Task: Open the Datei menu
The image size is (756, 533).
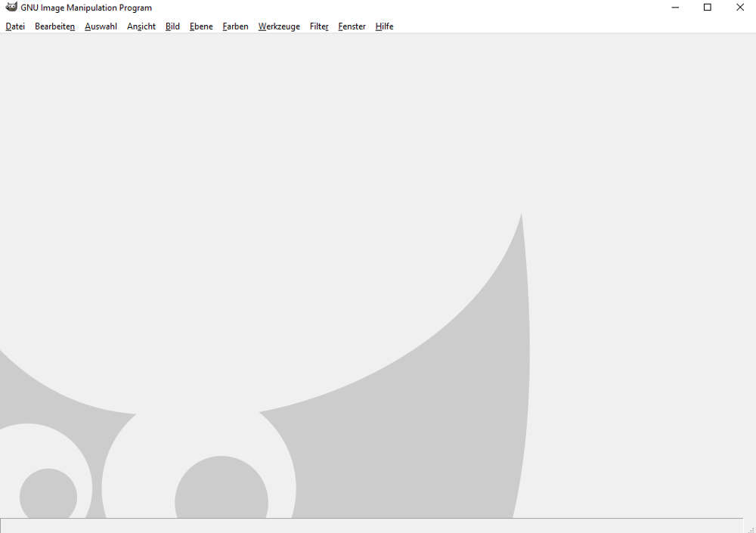Action: (x=15, y=26)
